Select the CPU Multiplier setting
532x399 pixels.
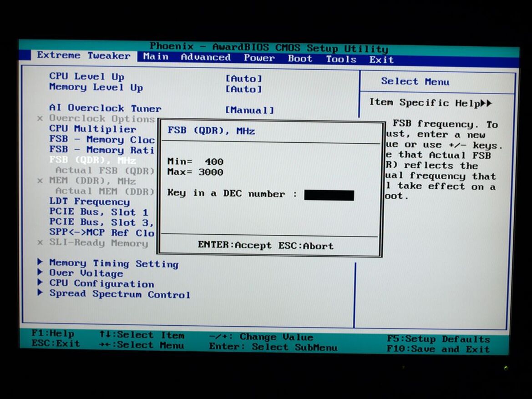click(x=93, y=129)
